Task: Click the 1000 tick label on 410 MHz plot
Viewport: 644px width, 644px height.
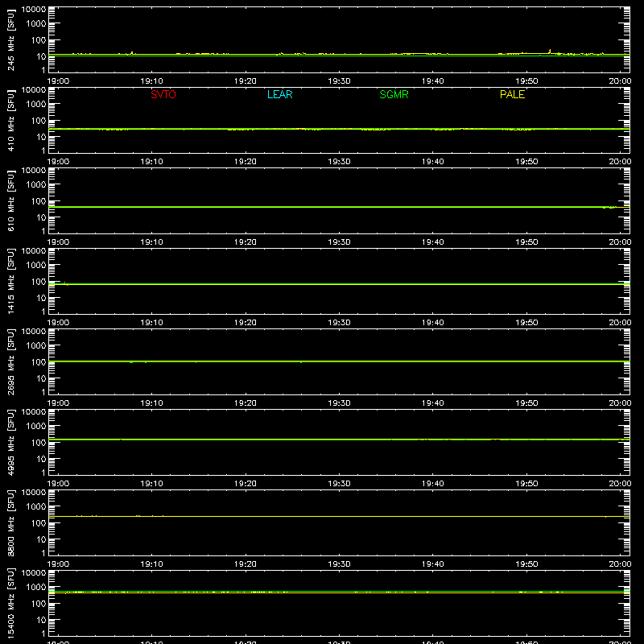Action: click(36, 104)
